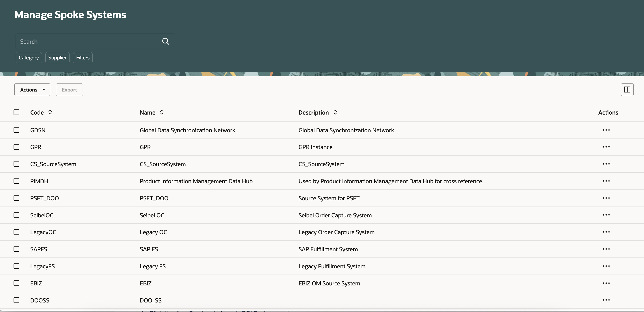Viewport: 644px width, 312px height.
Task: Open the ellipsis menu for PIMDH row
Action: pyautogui.click(x=606, y=181)
